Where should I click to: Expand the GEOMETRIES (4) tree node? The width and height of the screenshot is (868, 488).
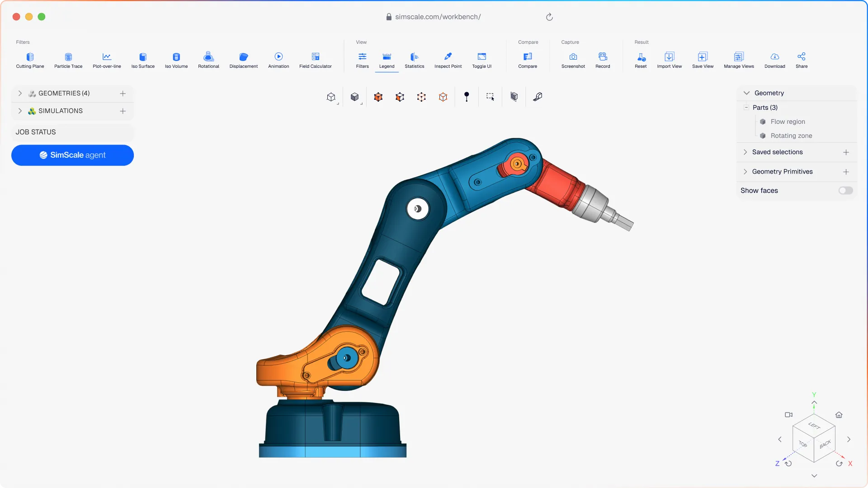point(20,93)
